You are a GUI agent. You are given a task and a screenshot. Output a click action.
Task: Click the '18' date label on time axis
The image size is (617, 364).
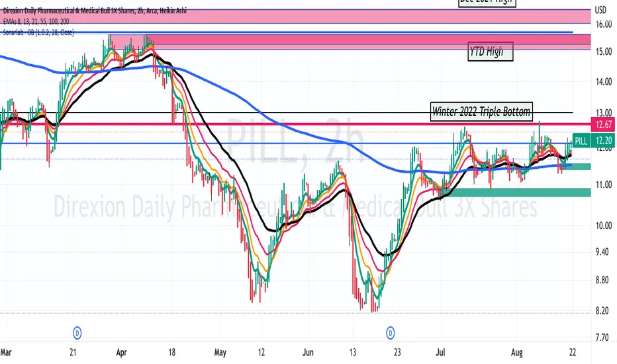(x=172, y=352)
